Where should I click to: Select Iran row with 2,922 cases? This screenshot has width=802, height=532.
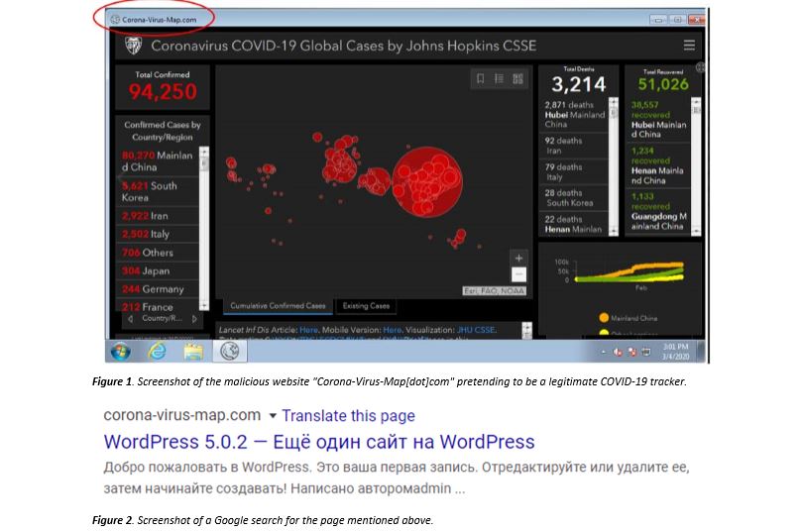click(158, 216)
